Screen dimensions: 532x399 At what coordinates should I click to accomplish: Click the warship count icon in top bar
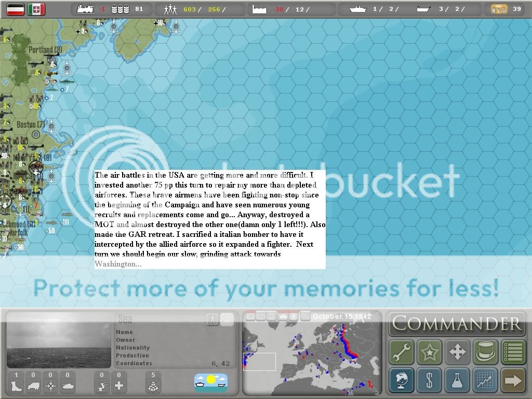(358, 9)
